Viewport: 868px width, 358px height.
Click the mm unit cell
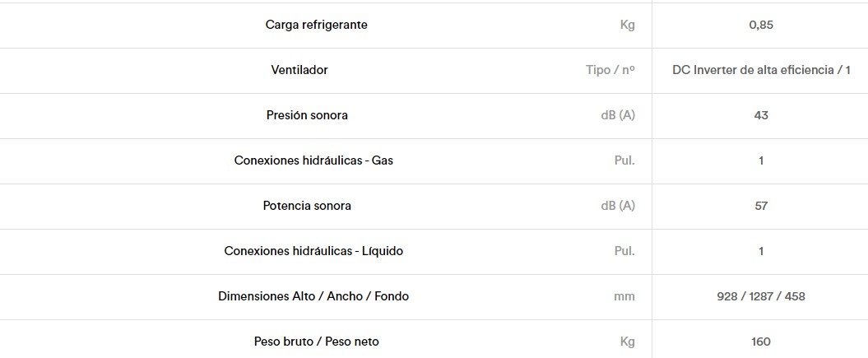tap(624, 296)
